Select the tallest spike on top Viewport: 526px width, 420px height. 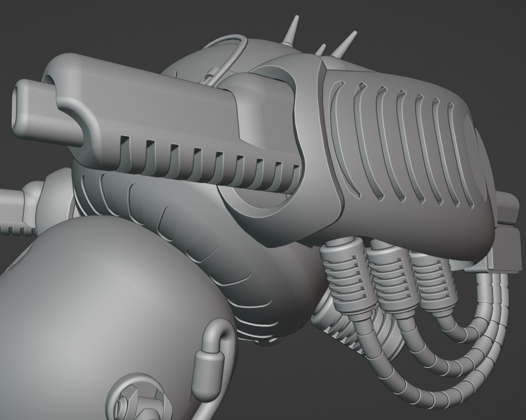pyautogui.click(x=293, y=30)
